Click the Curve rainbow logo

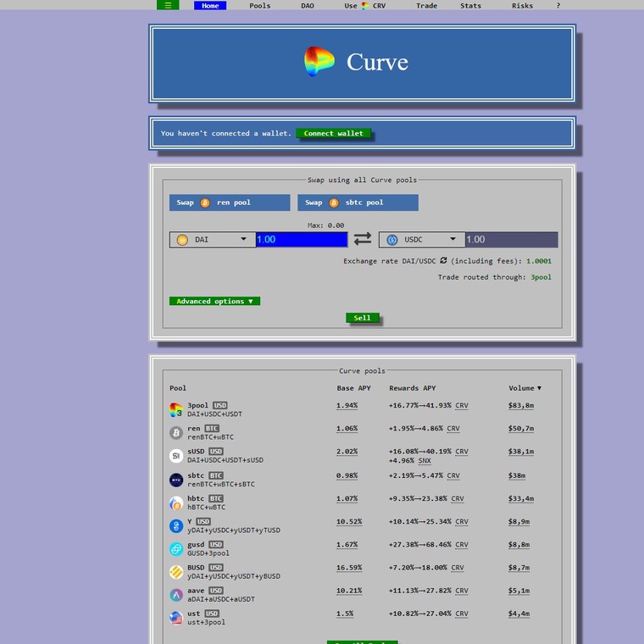pos(319,62)
